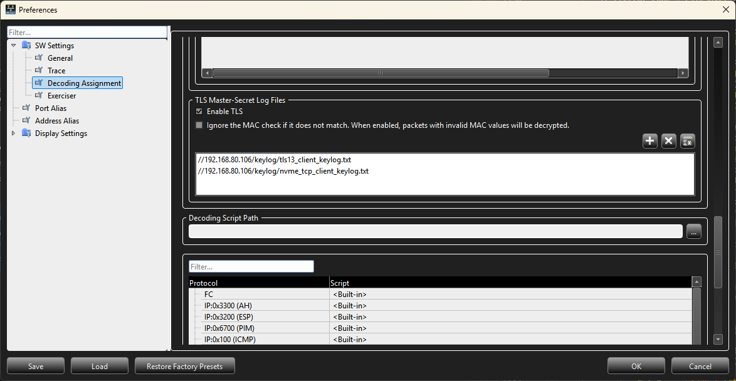This screenshot has width=736, height=381.
Task: Select the IP:0x100 (ICMP) protocol row
Action: pos(440,339)
